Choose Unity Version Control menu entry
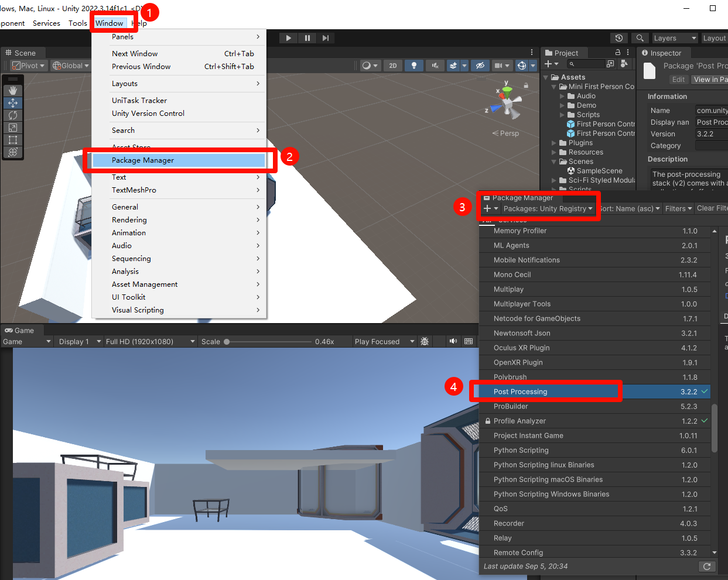 [179, 114]
